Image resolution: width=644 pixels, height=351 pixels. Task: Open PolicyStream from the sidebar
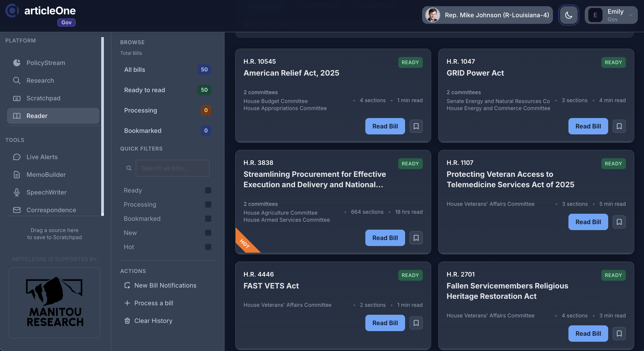(x=46, y=63)
